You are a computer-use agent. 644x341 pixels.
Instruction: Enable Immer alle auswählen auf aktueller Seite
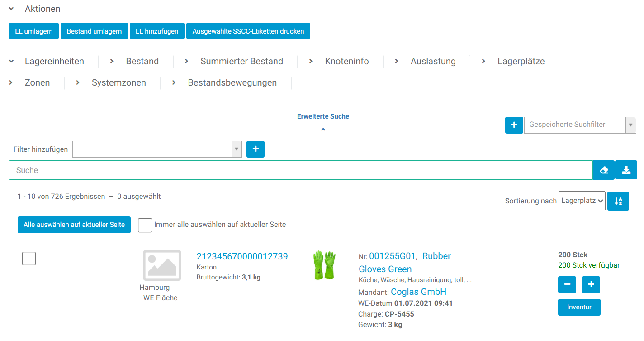[145, 225]
